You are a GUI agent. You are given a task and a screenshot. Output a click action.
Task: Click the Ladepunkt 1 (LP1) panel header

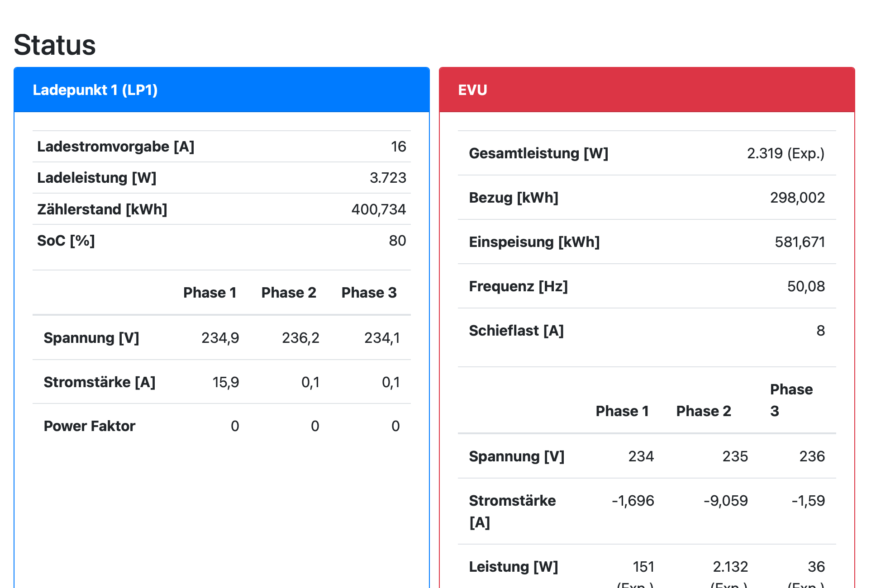tap(95, 90)
